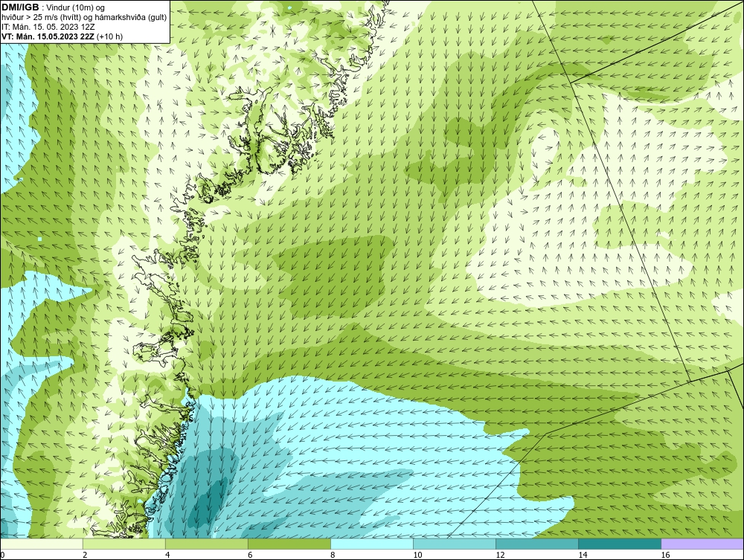Viewport: 744px width, 560px height.
Task: Click the purple legend swatch above 16
Action: click(702, 544)
